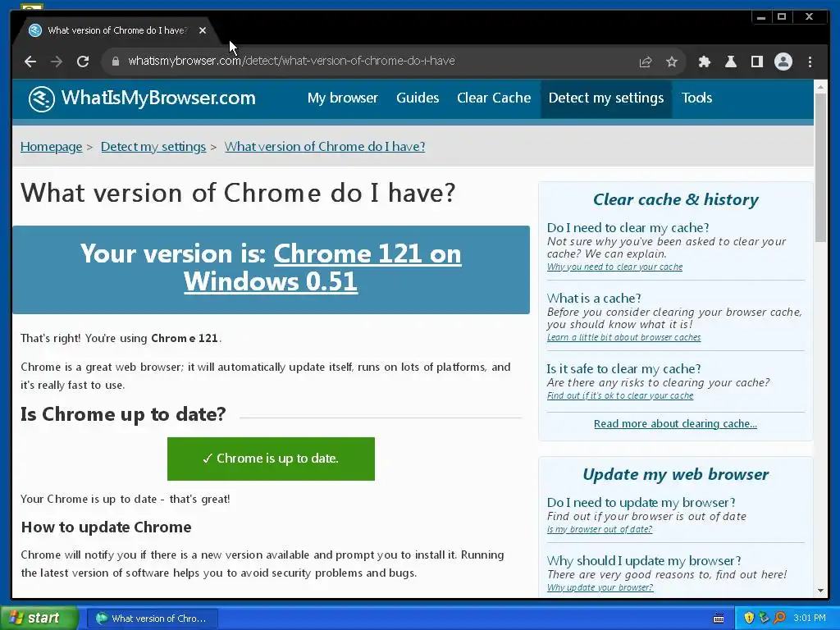Click 'Why you need to clear your cache' link

tap(614, 267)
